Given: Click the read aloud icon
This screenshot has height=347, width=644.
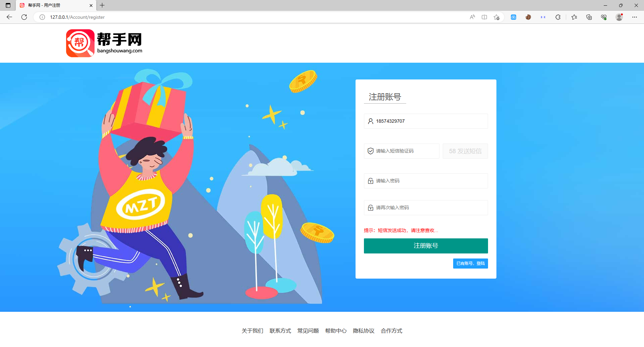Looking at the screenshot, I should 472,17.
